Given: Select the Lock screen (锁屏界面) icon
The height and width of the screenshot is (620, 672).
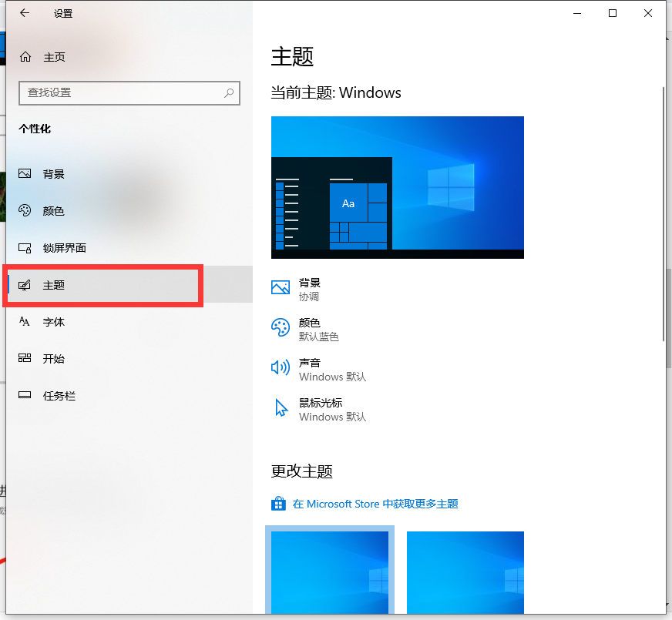Looking at the screenshot, I should coord(25,248).
